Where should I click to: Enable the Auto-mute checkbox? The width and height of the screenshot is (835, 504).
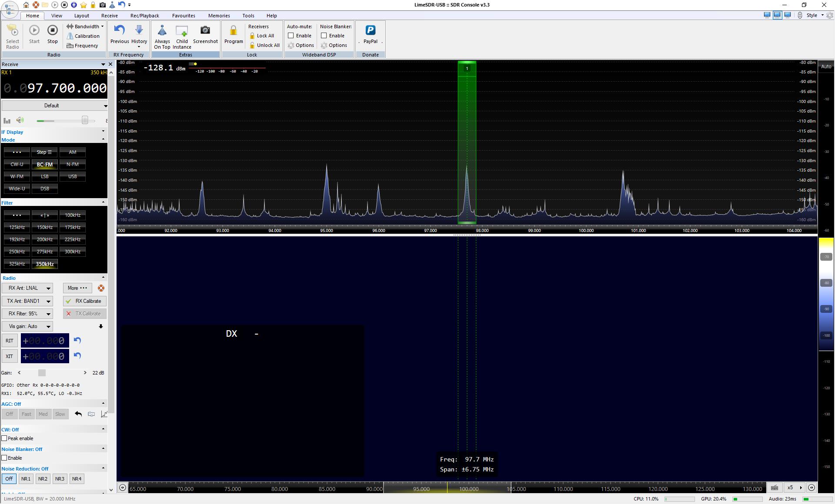click(291, 36)
